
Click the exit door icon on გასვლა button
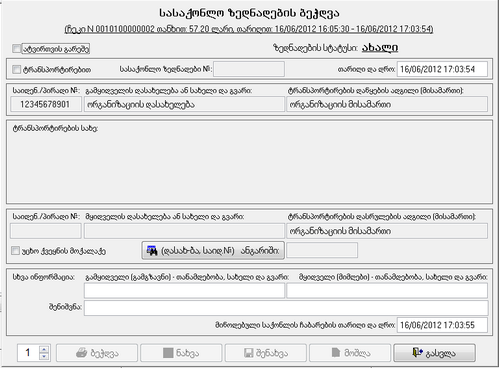pos(417,352)
